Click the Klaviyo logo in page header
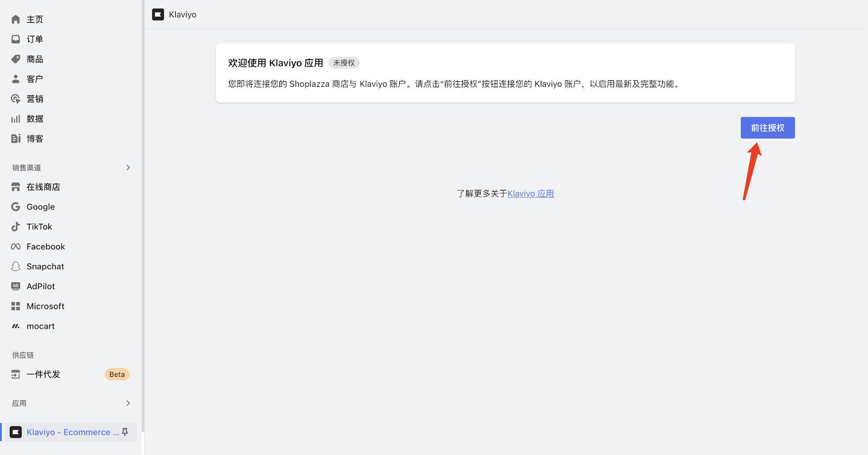Viewport: 868px width, 455px height. tap(158, 15)
